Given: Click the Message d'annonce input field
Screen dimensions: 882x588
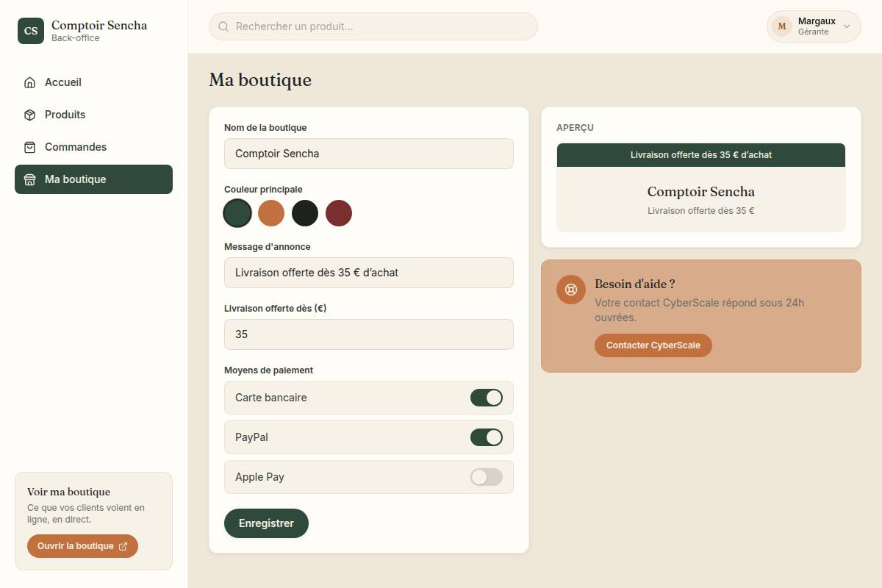Looking at the screenshot, I should click(x=369, y=273).
